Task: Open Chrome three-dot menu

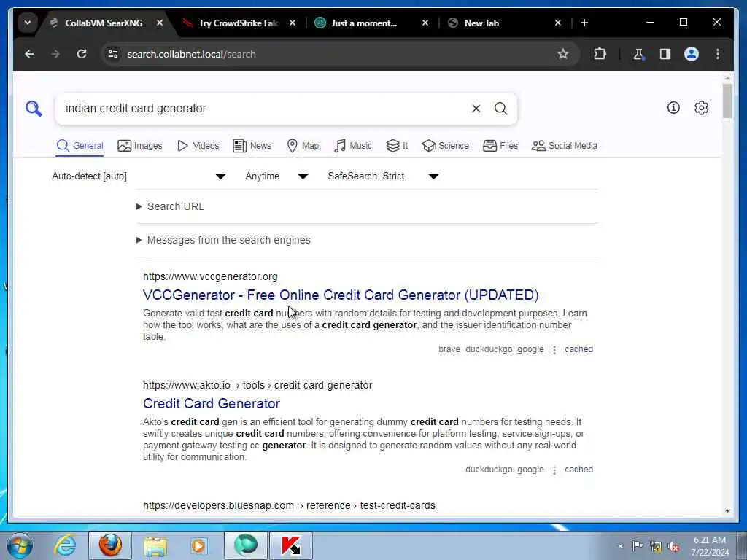Action: tap(718, 54)
